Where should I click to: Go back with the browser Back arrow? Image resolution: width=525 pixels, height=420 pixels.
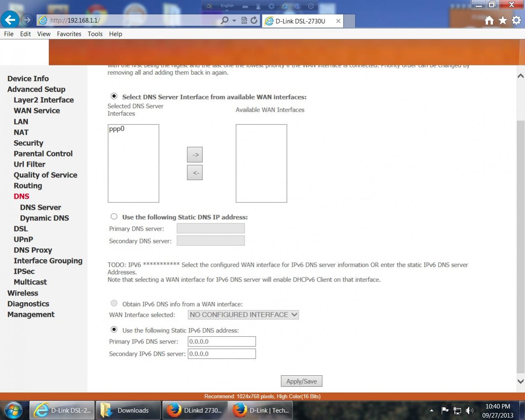[x=9, y=20]
